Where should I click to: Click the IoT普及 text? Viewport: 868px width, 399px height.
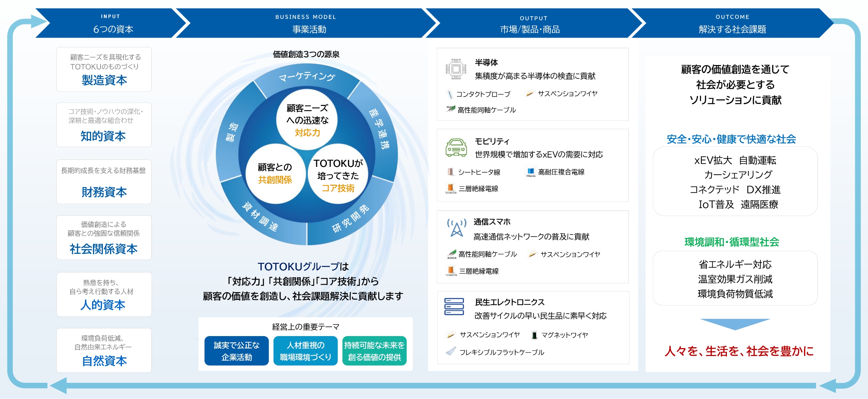coord(716,205)
